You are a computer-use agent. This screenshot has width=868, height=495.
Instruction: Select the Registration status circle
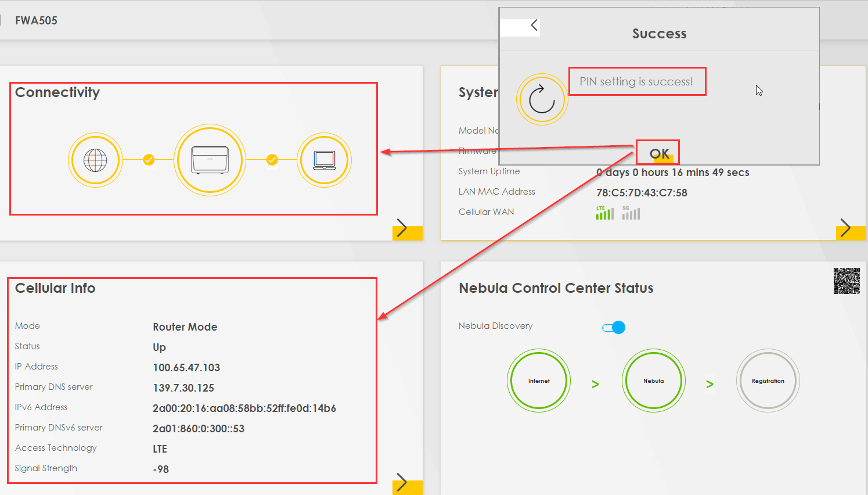(x=768, y=381)
